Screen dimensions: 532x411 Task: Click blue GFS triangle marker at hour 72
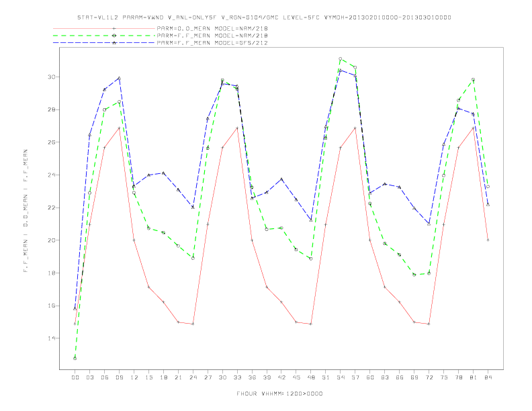pyautogui.click(x=429, y=224)
